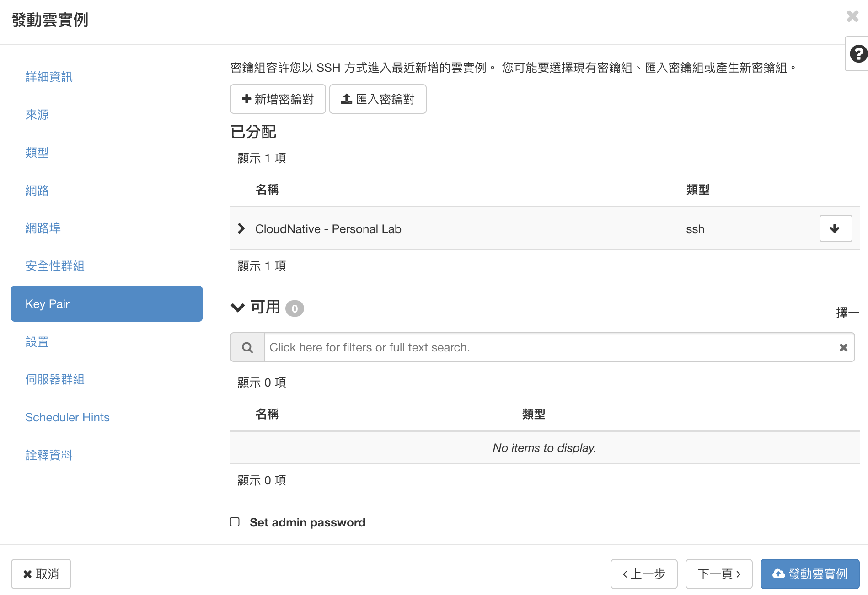Deallocate CloudNative key pair with down arrow
The height and width of the screenshot is (595, 868).
pyautogui.click(x=835, y=228)
